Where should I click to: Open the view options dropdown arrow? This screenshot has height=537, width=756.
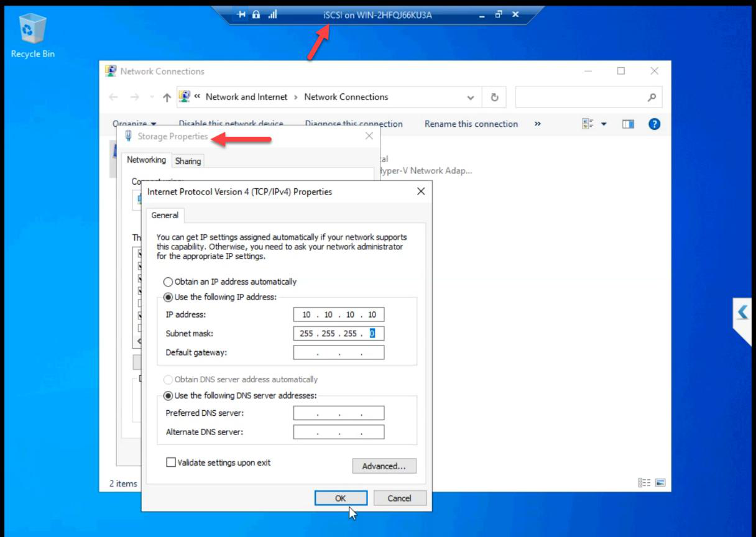click(604, 124)
